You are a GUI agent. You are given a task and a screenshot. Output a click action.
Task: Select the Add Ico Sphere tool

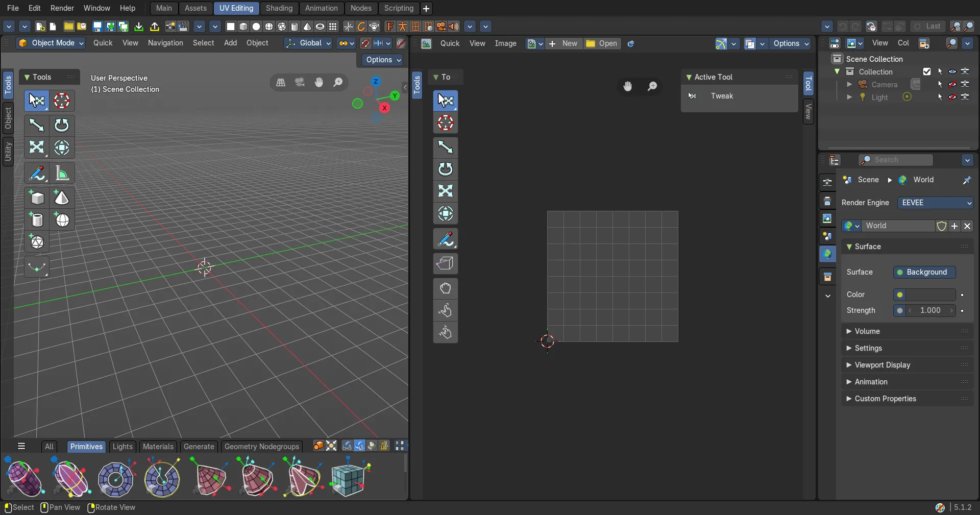coord(37,242)
